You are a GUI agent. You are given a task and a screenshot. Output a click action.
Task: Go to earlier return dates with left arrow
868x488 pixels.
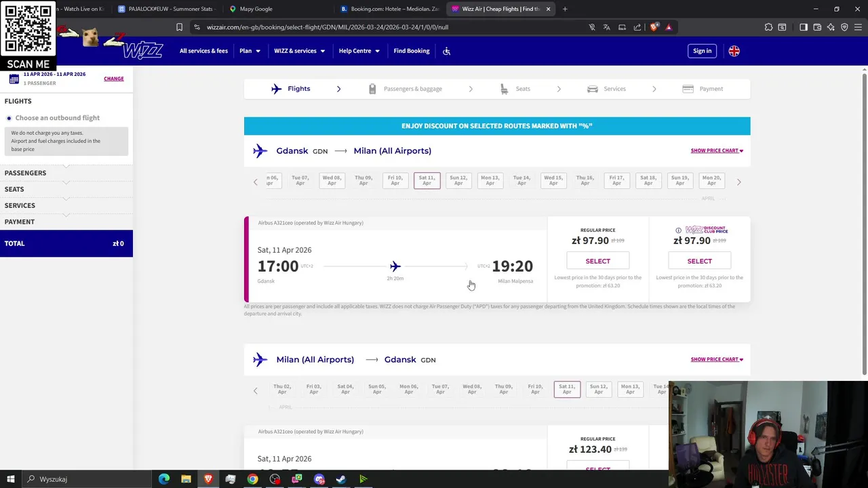click(256, 390)
